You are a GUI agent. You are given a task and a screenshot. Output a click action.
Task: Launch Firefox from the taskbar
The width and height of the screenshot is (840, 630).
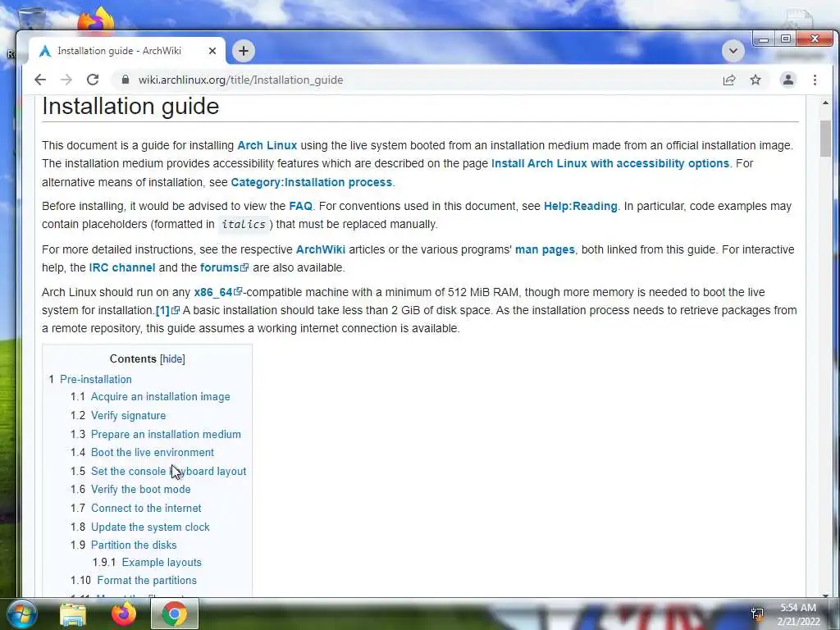pos(124,614)
